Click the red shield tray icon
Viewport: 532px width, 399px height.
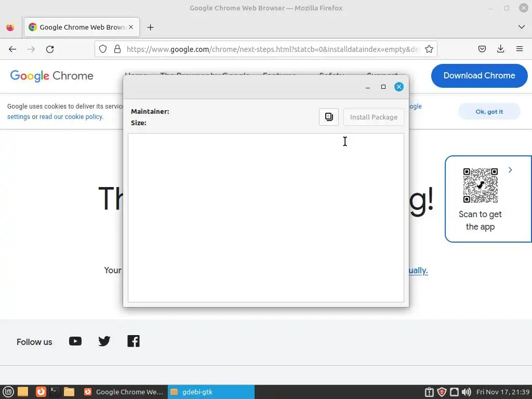click(x=442, y=392)
